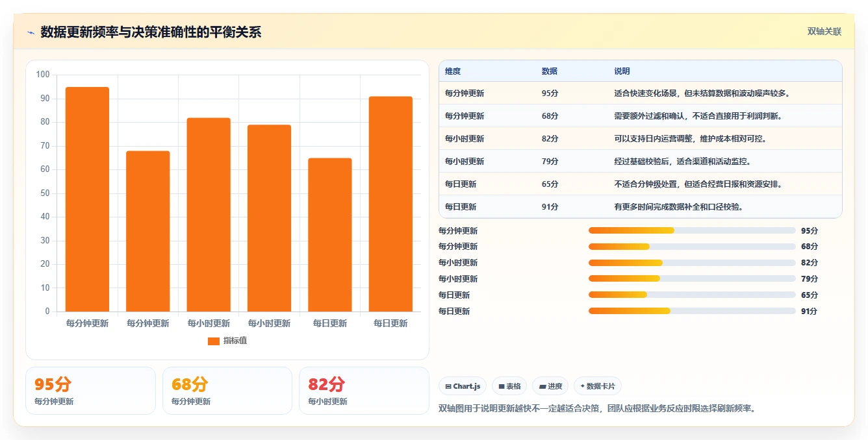Click the 0 tick on the y-axis
This screenshot has height=440, width=868.
click(x=47, y=312)
